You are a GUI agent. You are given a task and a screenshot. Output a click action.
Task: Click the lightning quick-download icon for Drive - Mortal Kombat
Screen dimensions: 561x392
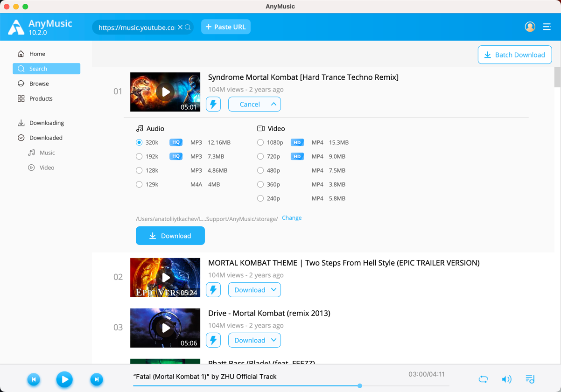point(213,340)
